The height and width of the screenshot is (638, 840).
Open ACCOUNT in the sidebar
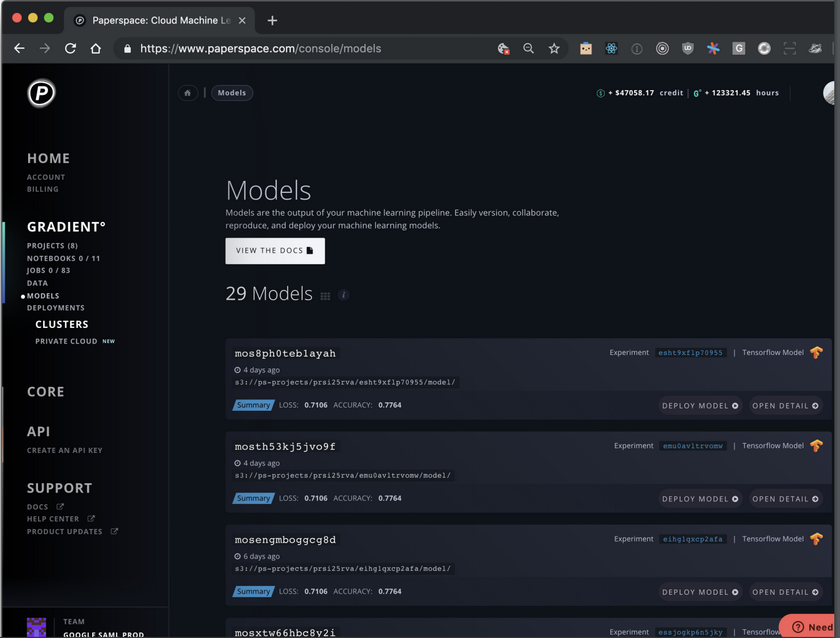coord(46,177)
